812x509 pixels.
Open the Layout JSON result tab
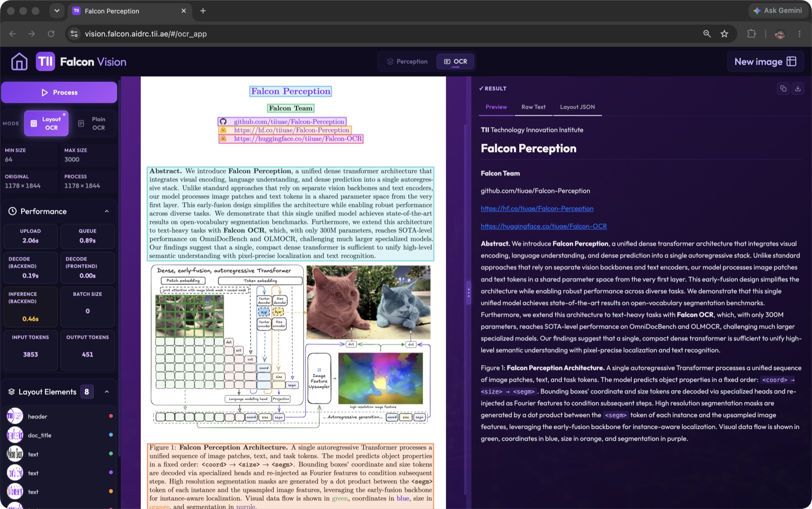pos(577,107)
